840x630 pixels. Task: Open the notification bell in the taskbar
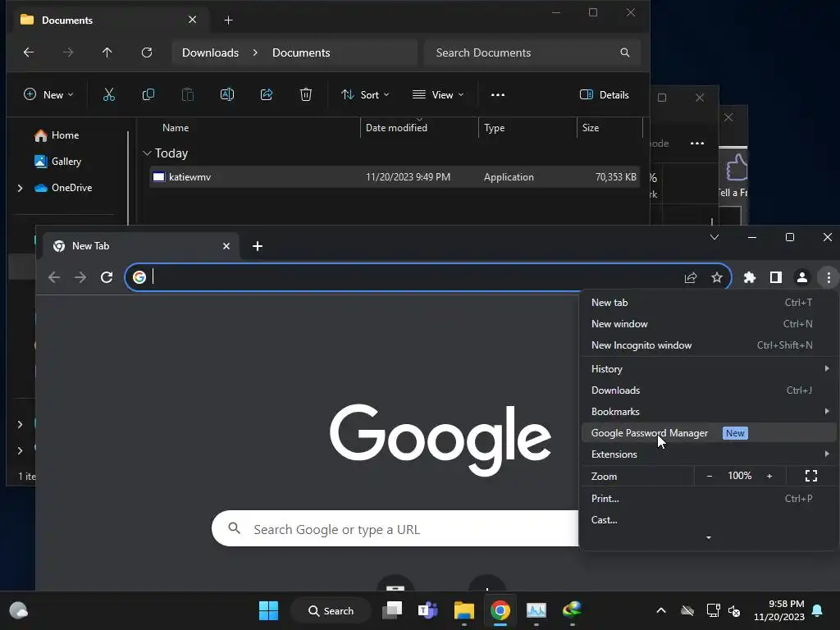pos(818,610)
